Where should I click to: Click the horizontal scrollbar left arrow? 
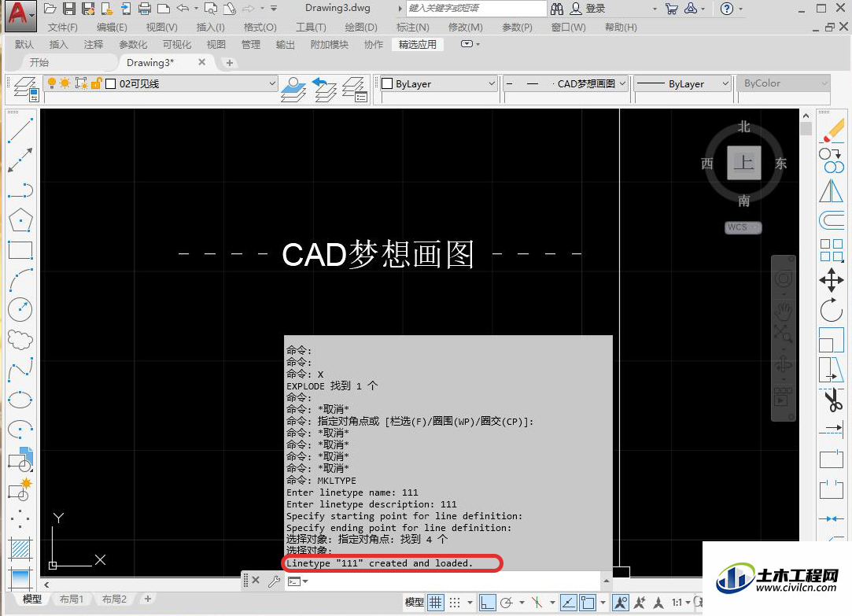[x=46, y=585]
